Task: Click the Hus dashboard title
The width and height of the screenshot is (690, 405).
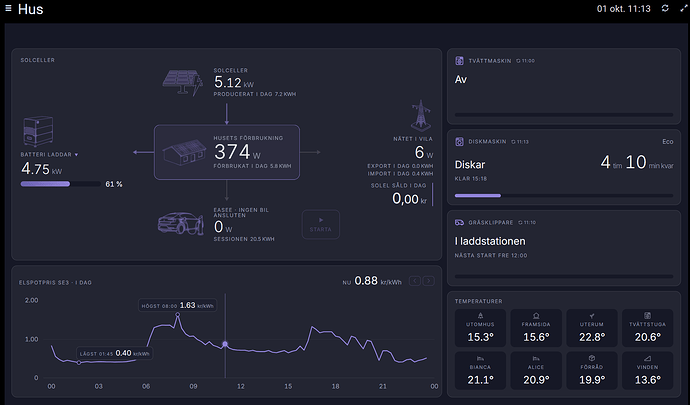Action: tap(30, 9)
